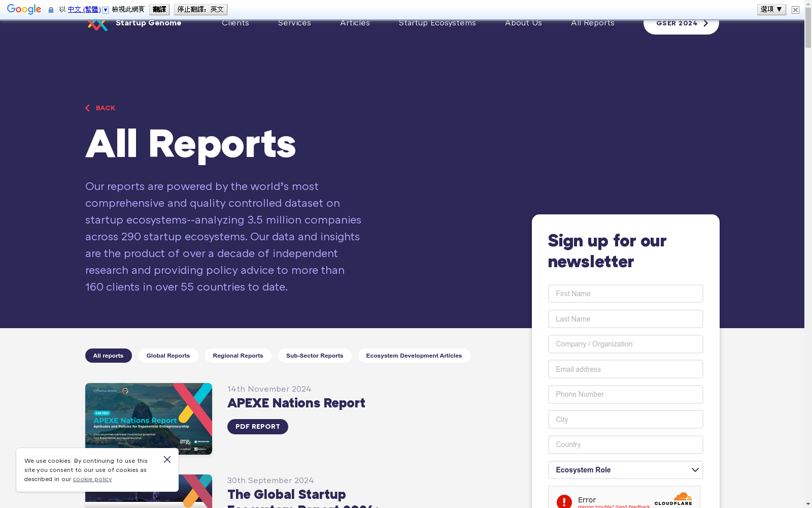Select the Sub-Sector Reports filter tab
This screenshot has width=812, height=508.
point(315,356)
